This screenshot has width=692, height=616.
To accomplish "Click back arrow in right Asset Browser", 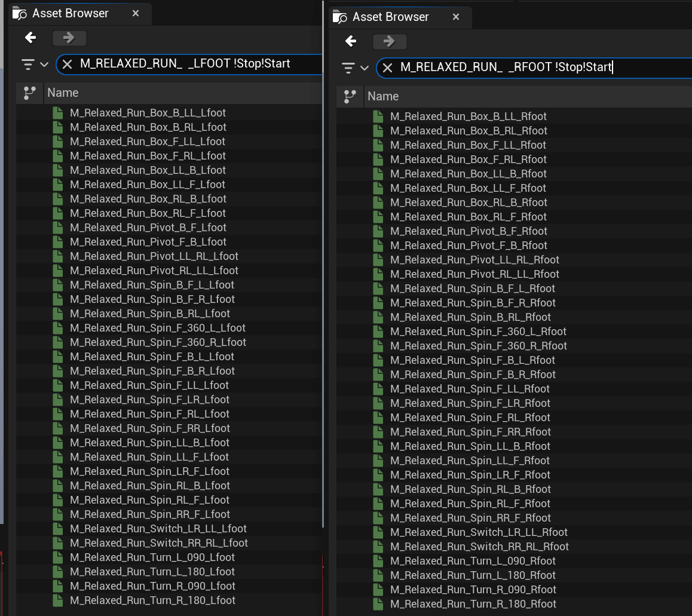I will point(351,41).
